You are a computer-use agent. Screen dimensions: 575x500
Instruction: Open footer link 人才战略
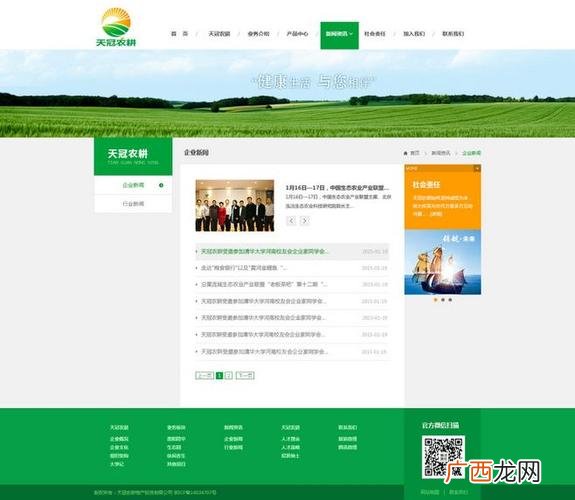coord(290,448)
